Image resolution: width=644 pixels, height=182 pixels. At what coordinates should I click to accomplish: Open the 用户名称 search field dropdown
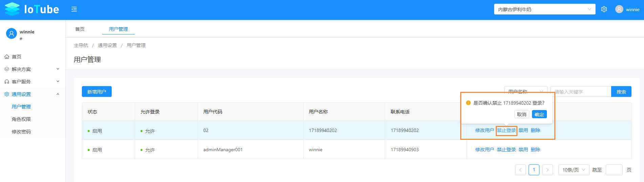point(526,92)
